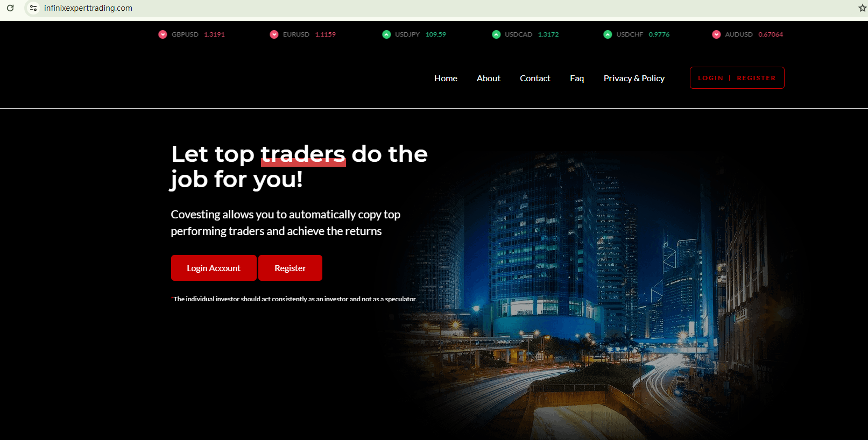Click the red Login Account button

pyautogui.click(x=214, y=268)
